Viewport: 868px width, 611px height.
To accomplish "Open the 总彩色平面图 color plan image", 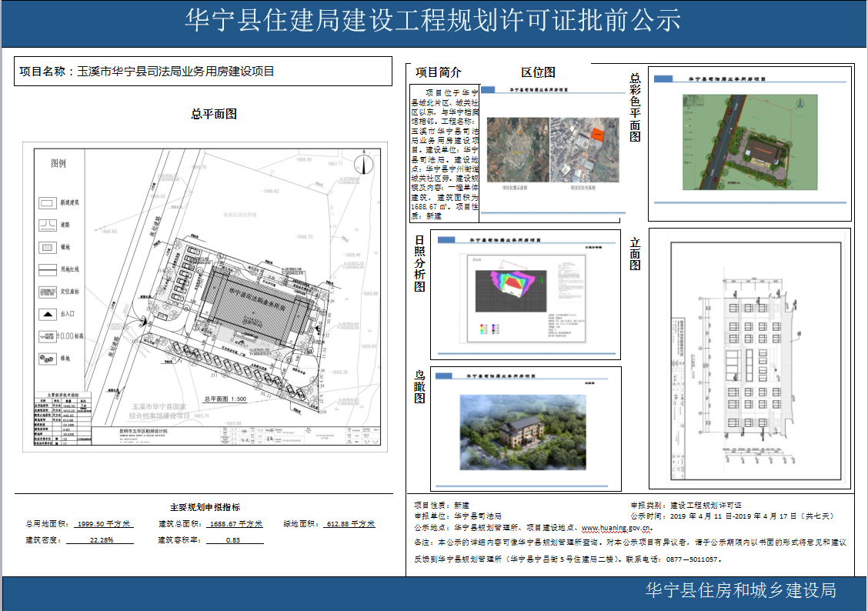I will (750, 142).
